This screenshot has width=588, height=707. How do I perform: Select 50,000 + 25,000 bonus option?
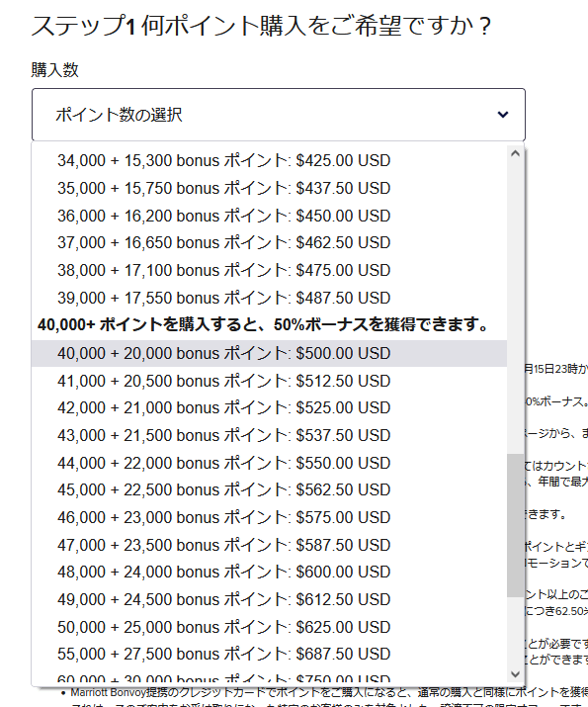click(x=269, y=627)
